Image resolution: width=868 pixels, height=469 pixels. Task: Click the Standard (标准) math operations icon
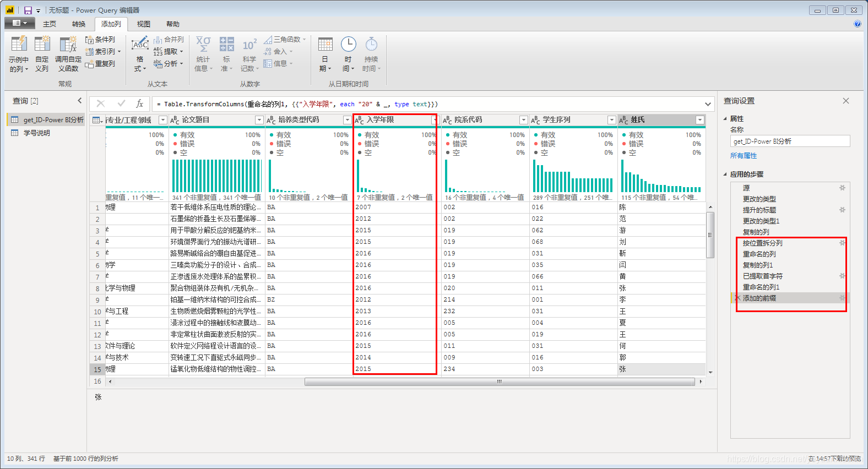(227, 44)
